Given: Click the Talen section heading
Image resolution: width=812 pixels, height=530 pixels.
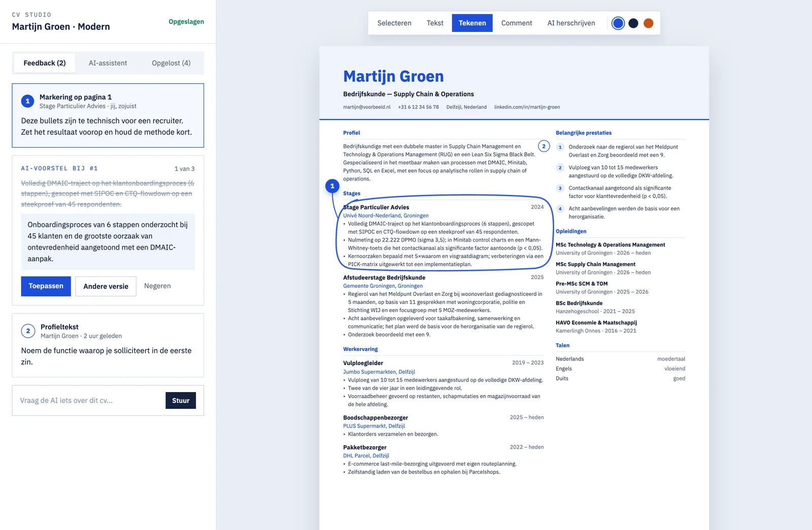Looking at the screenshot, I should (562, 345).
